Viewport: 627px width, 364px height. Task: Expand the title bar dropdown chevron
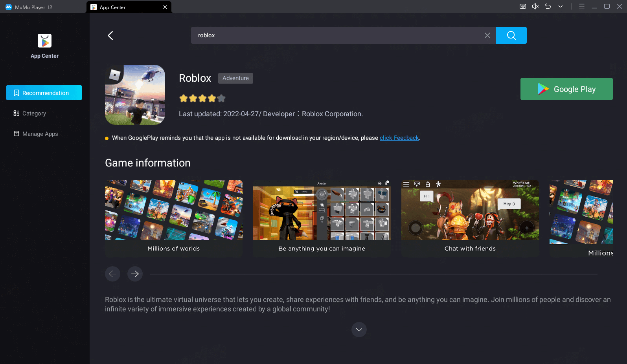click(x=560, y=6)
